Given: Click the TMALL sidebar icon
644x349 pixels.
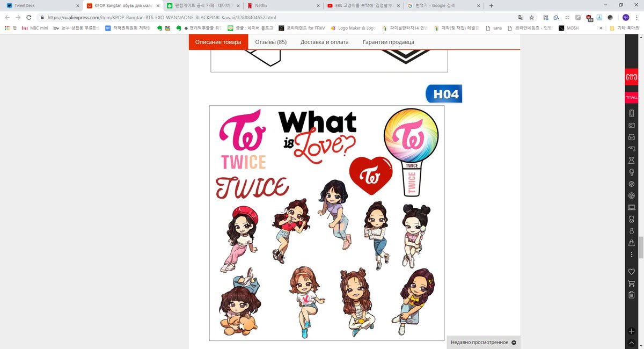Looking at the screenshot, I should [631, 97].
